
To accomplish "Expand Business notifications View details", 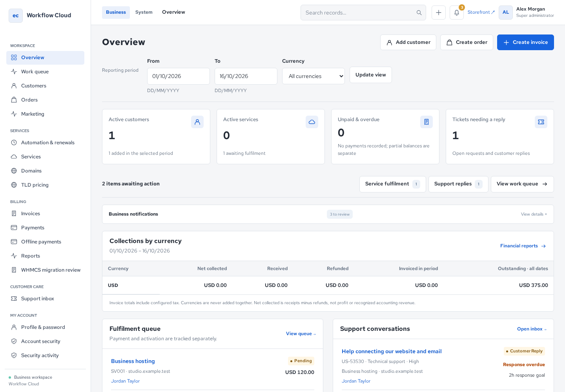I will (x=534, y=214).
